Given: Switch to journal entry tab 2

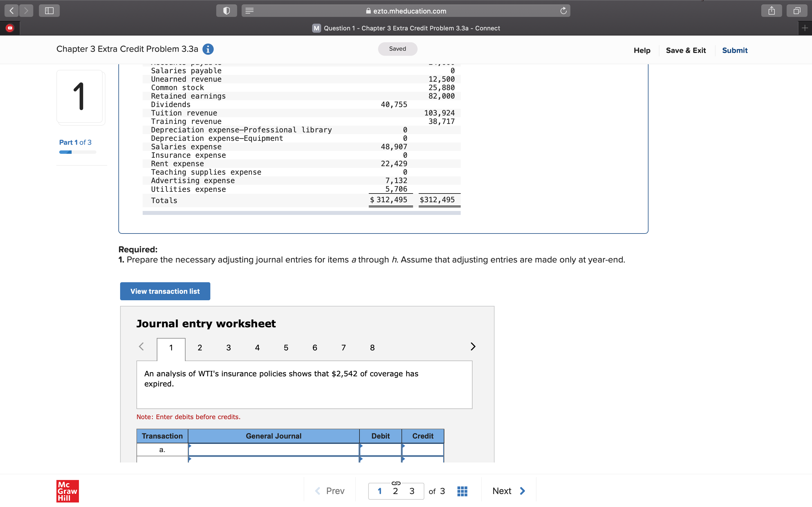Looking at the screenshot, I should coord(200,348).
